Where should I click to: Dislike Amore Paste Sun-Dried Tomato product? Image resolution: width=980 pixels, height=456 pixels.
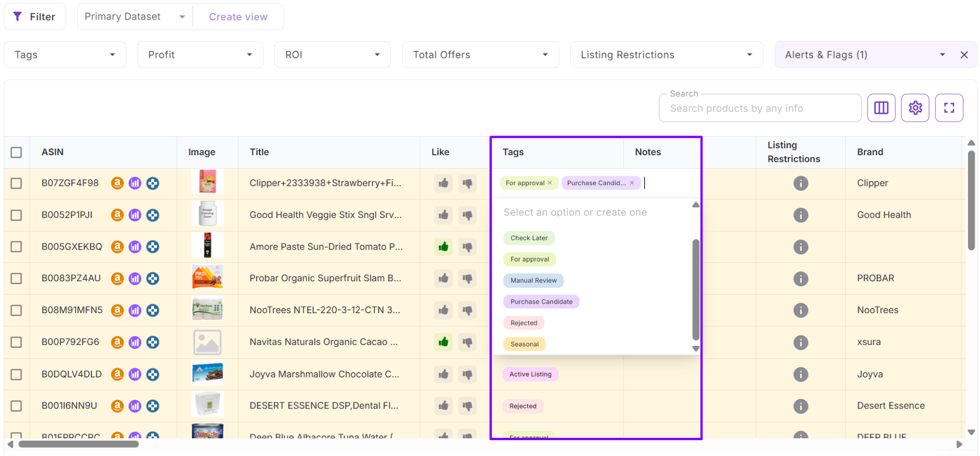pos(468,247)
